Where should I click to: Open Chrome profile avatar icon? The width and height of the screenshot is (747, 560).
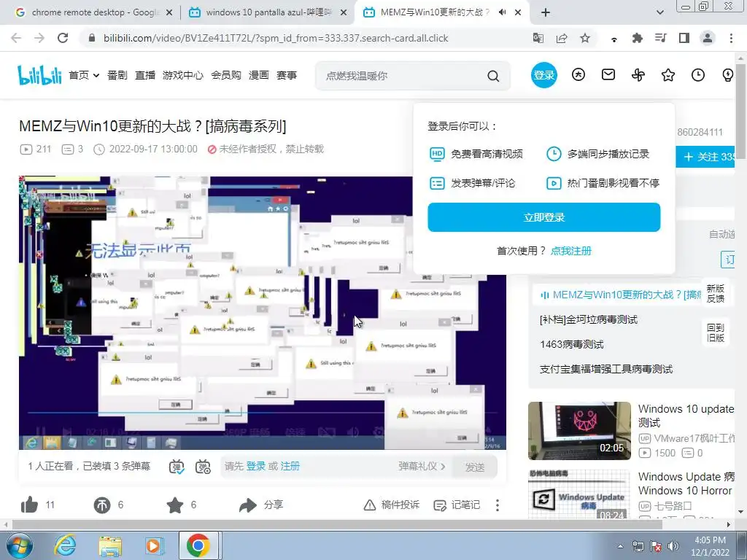(x=708, y=38)
